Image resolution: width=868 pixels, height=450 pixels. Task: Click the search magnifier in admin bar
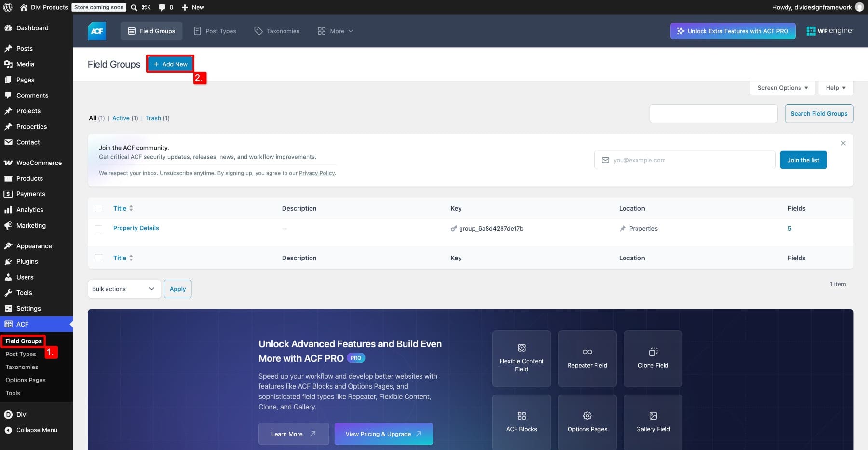[135, 7]
